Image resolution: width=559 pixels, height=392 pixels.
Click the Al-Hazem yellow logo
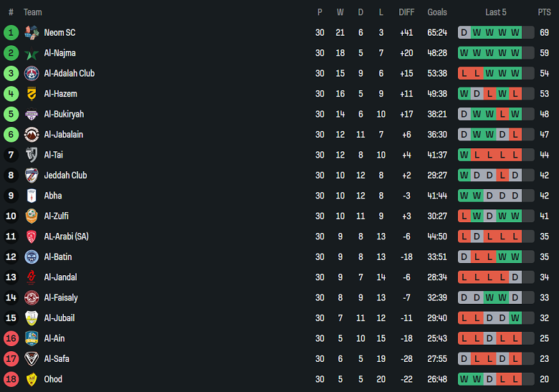coord(32,94)
